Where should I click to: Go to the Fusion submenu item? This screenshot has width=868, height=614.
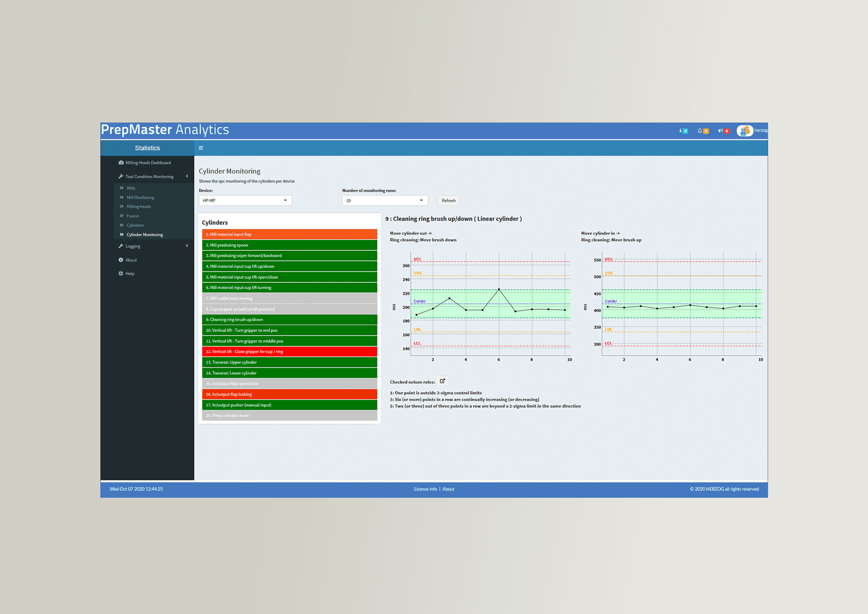point(133,216)
